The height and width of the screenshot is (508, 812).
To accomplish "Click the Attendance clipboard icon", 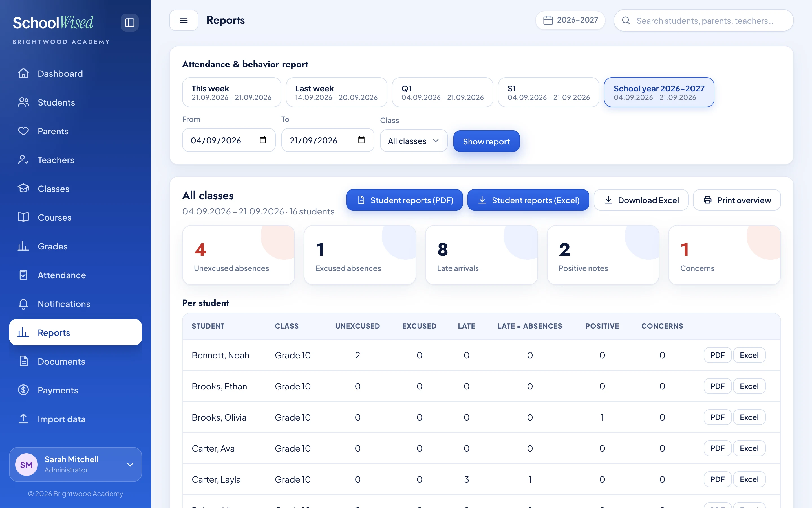I will [23, 275].
